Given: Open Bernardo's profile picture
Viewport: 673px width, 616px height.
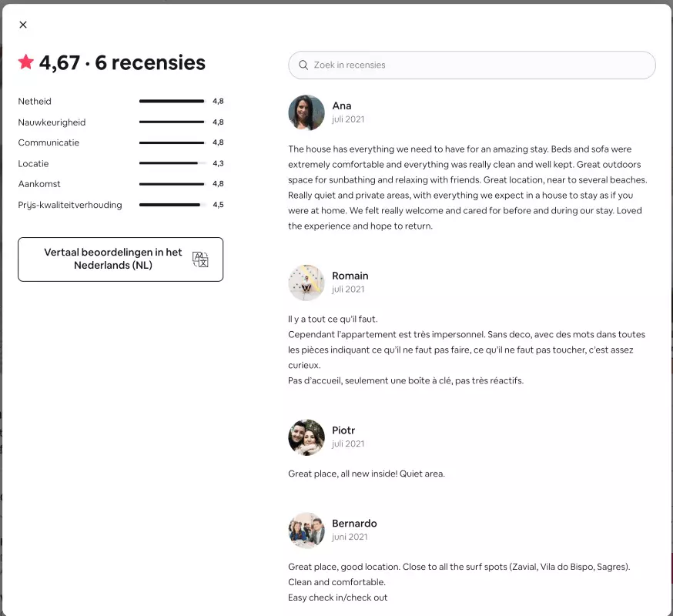Looking at the screenshot, I should tap(306, 531).
